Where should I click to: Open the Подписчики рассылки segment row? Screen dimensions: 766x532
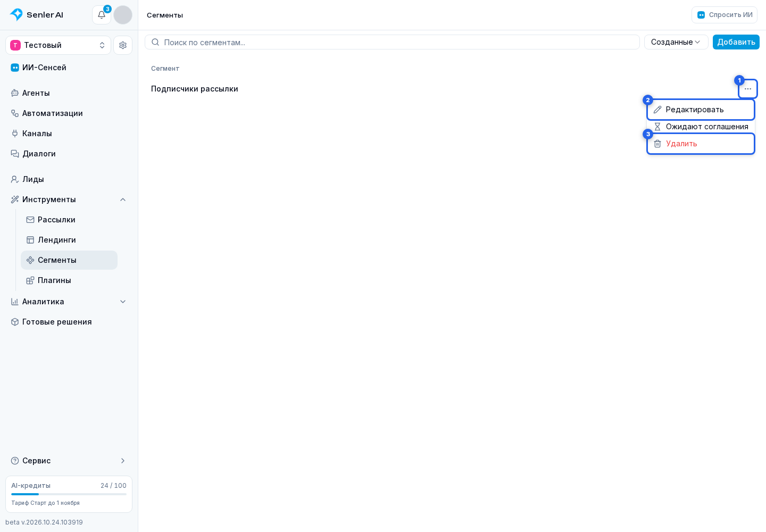pos(452,89)
